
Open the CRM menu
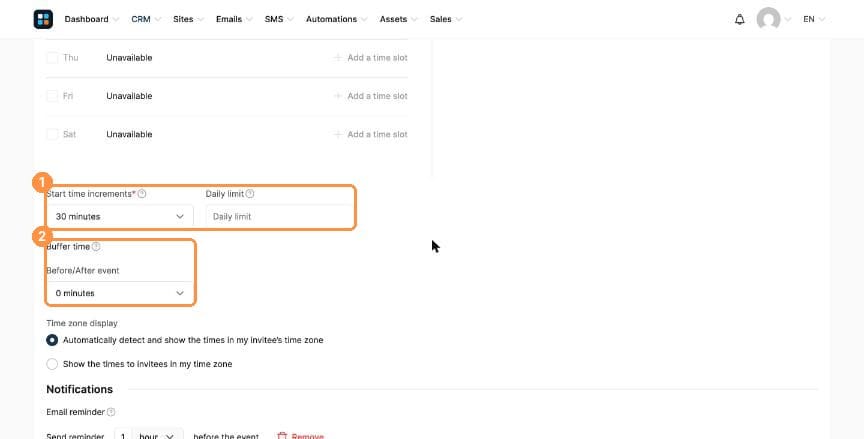coord(141,19)
